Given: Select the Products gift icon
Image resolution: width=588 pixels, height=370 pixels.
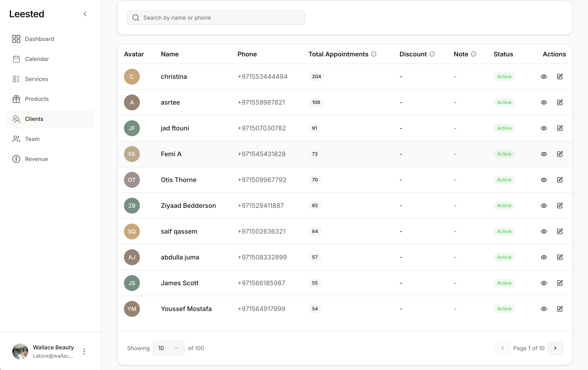Looking at the screenshot, I should pos(16,99).
